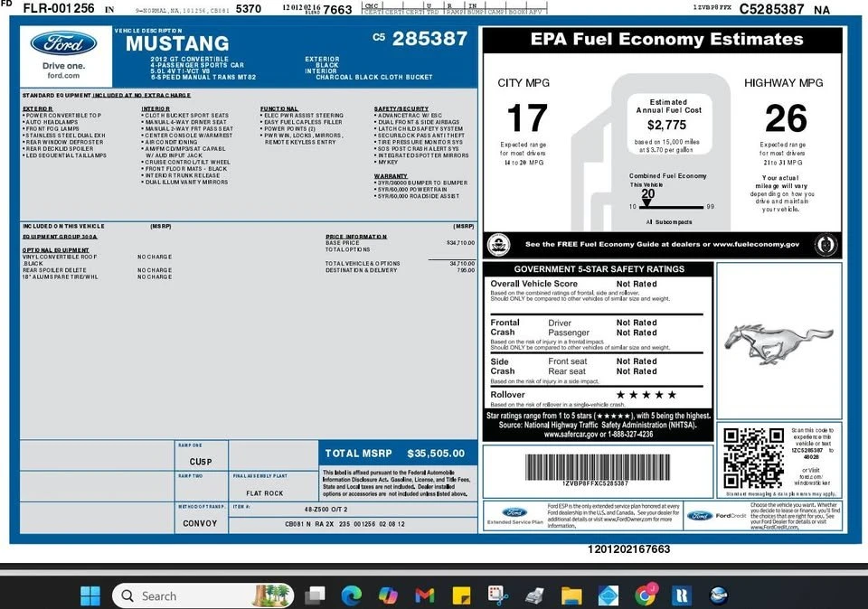Screen dimensions: 868x609
Task: Click the Ford Credit logo
Action: [716, 516]
